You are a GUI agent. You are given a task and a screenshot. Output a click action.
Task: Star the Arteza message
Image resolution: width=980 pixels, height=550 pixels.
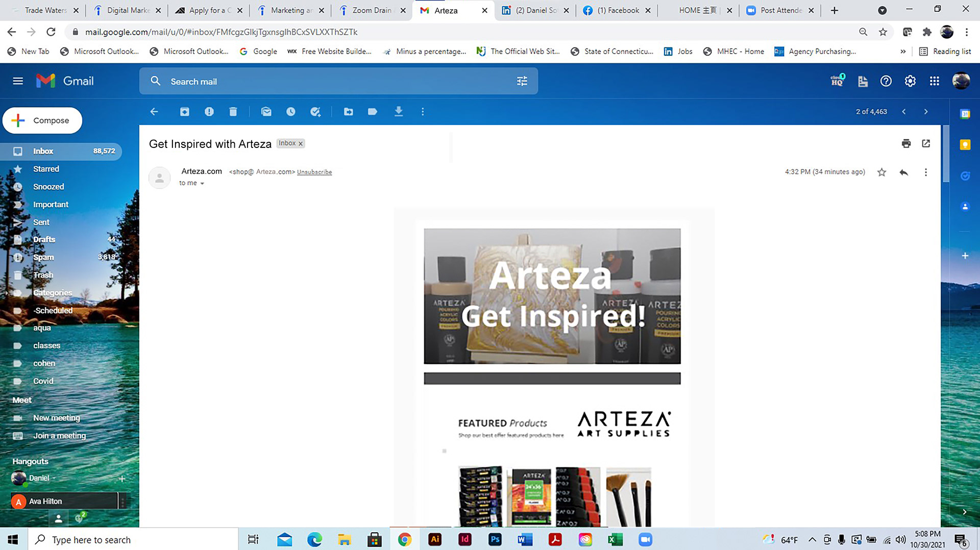(881, 172)
